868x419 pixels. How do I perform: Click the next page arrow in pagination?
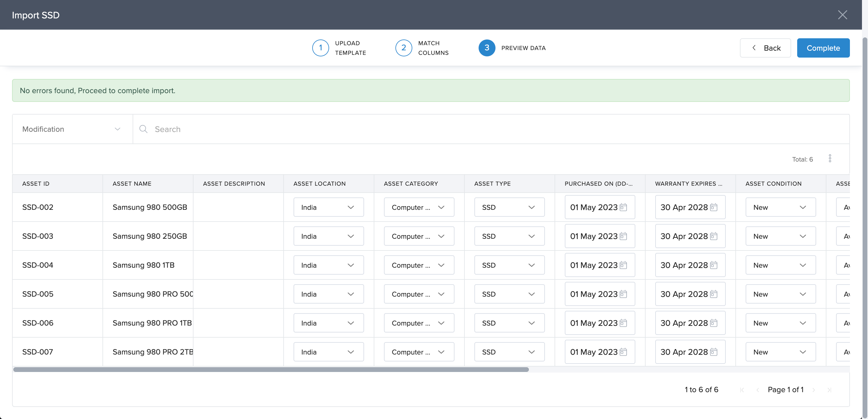pos(814,390)
